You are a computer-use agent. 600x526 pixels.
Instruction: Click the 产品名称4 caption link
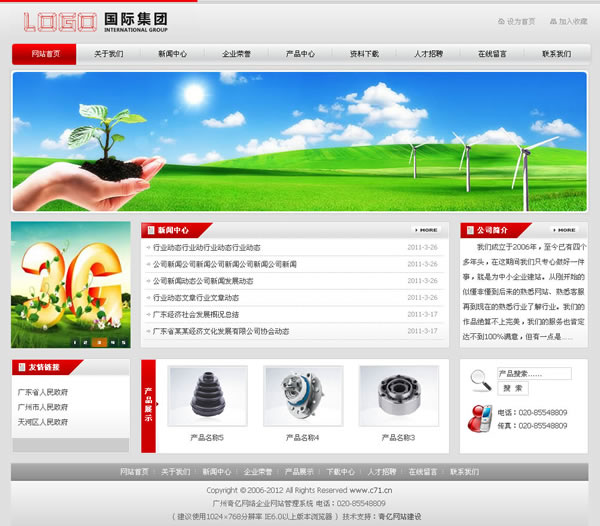click(302, 438)
